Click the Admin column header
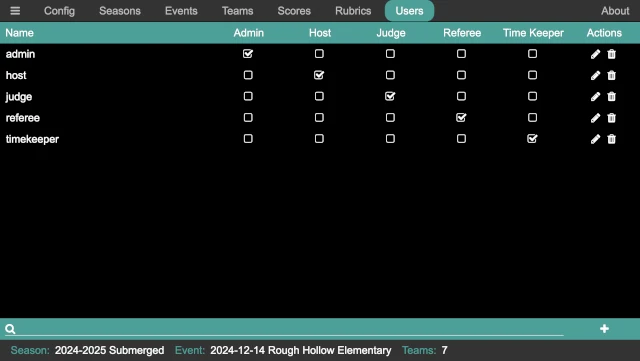 pos(249,33)
